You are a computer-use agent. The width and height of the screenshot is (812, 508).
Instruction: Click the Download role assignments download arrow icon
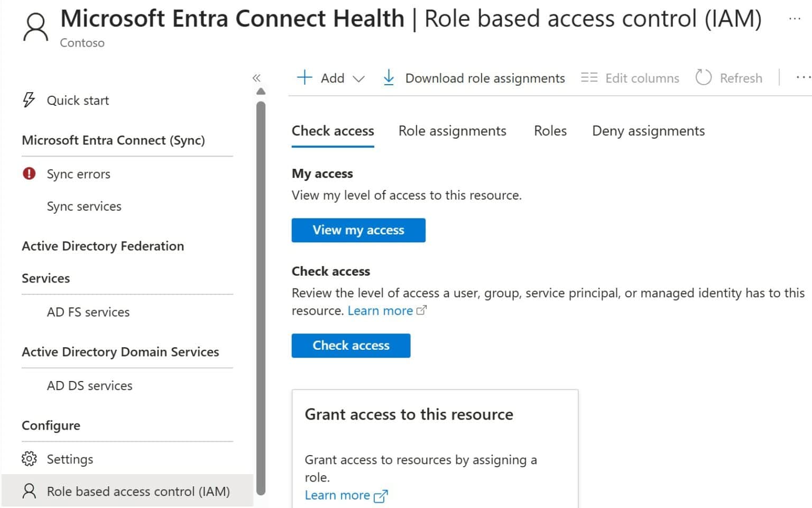(389, 77)
